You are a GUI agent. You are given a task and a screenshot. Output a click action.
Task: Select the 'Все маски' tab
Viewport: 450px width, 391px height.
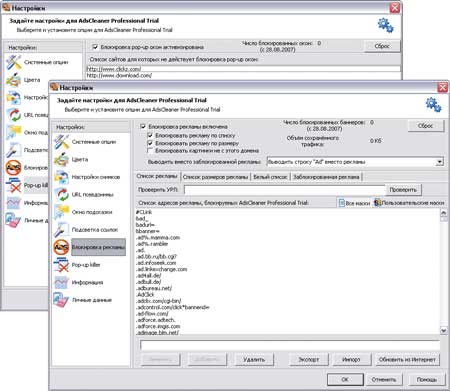[354, 203]
